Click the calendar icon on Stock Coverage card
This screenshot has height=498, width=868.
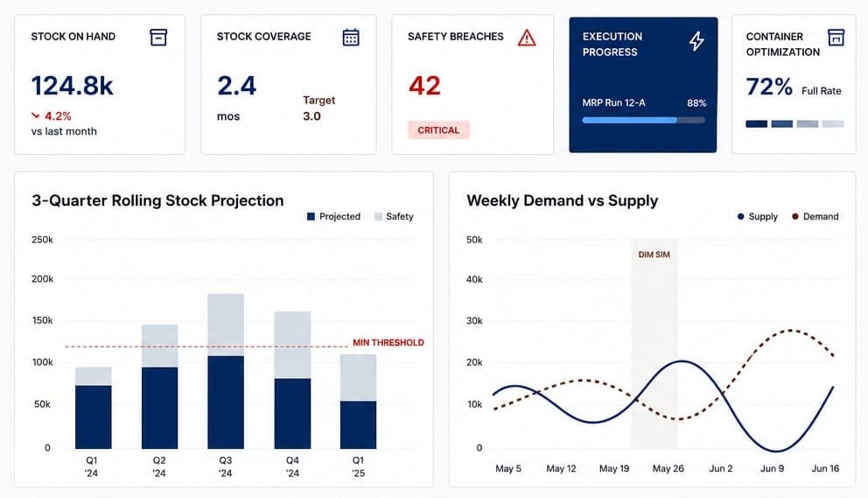click(350, 37)
